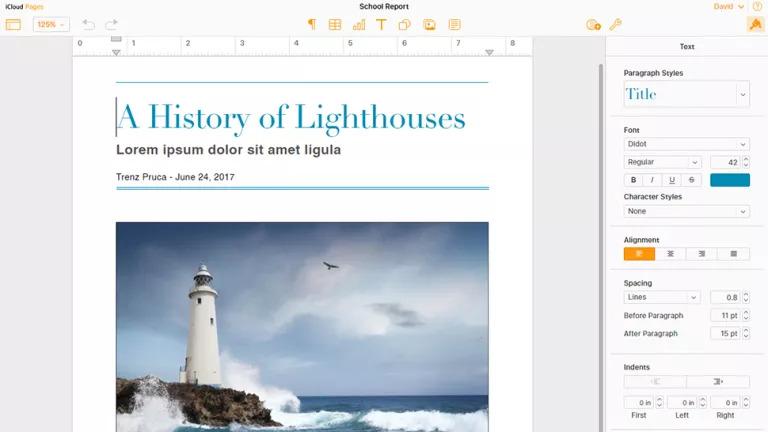Click the right margin ruler marker
768x432 pixels.
pyautogui.click(x=489, y=52)
